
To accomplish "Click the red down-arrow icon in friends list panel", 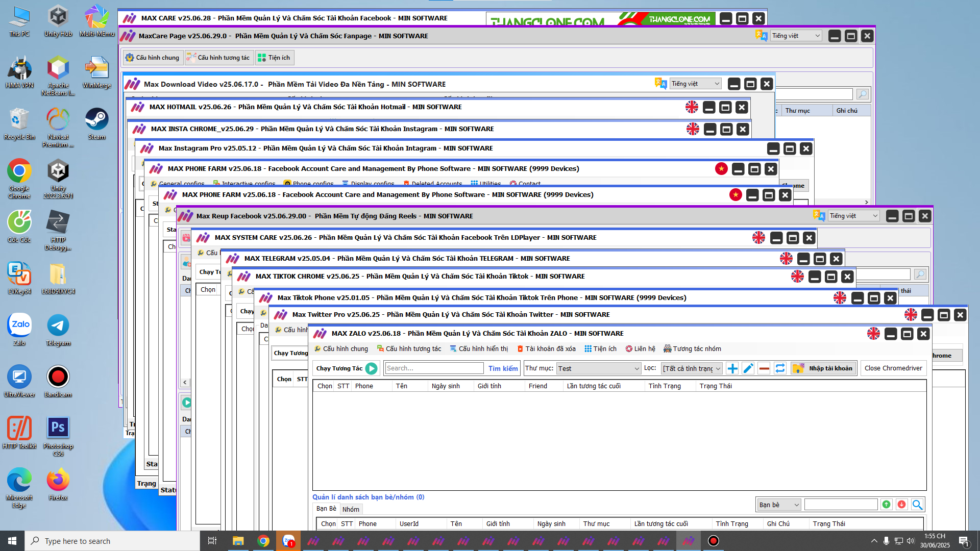I will tap(902, 505).
